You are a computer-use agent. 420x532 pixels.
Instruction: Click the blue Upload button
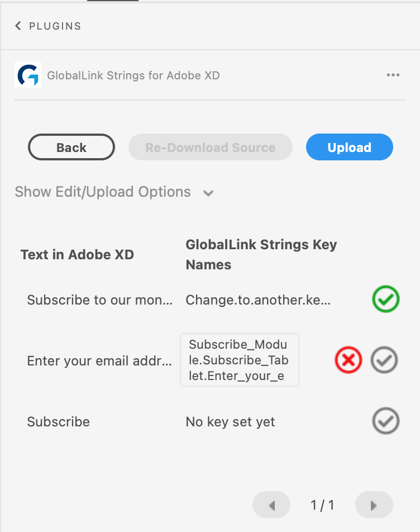pyautogui.click(x=350, y=148)
